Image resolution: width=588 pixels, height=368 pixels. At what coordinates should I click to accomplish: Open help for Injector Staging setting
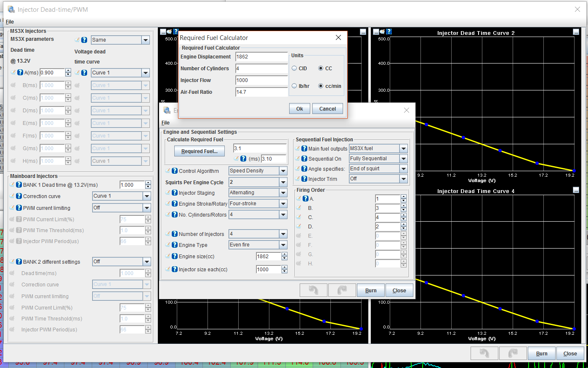(175, 193)
